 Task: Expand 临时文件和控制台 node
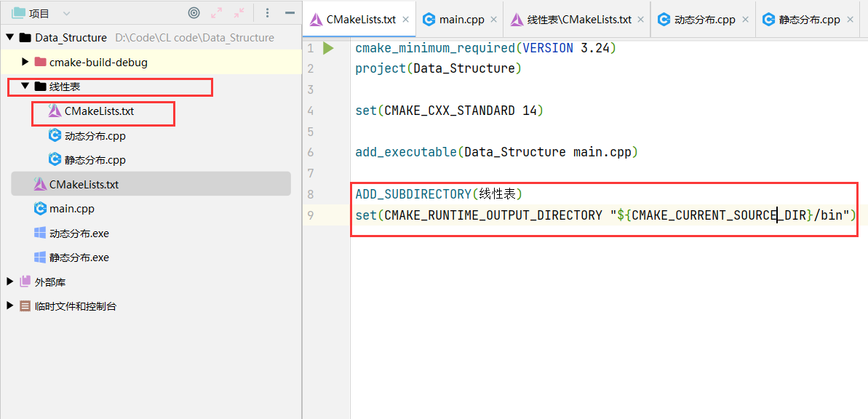click(x=10, y=306)
